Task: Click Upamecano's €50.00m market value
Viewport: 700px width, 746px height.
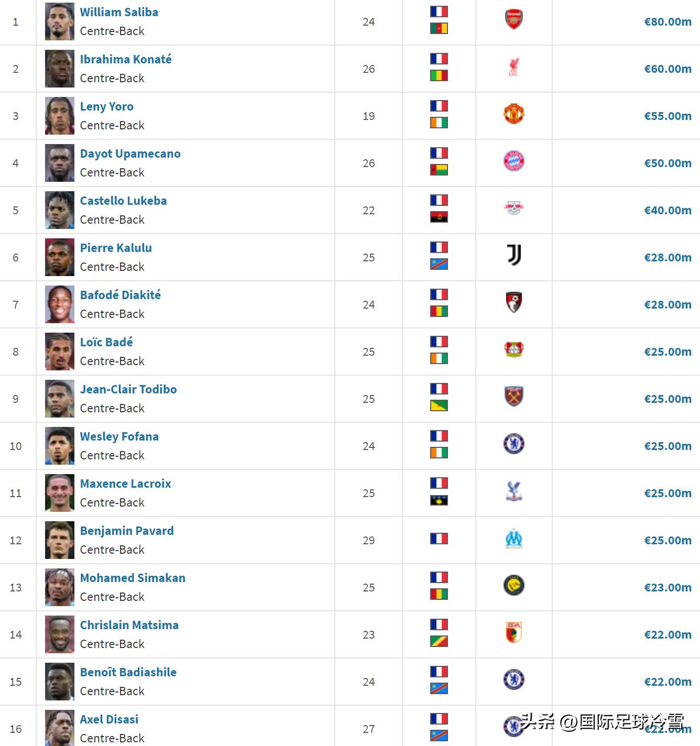Action: pos(668,163)
